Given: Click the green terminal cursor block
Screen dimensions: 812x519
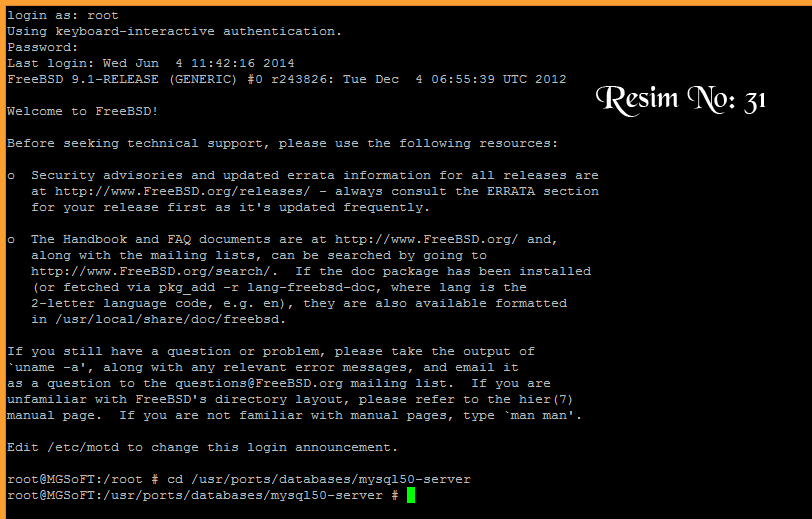Looking at the screenshot, I should [411, 495].
